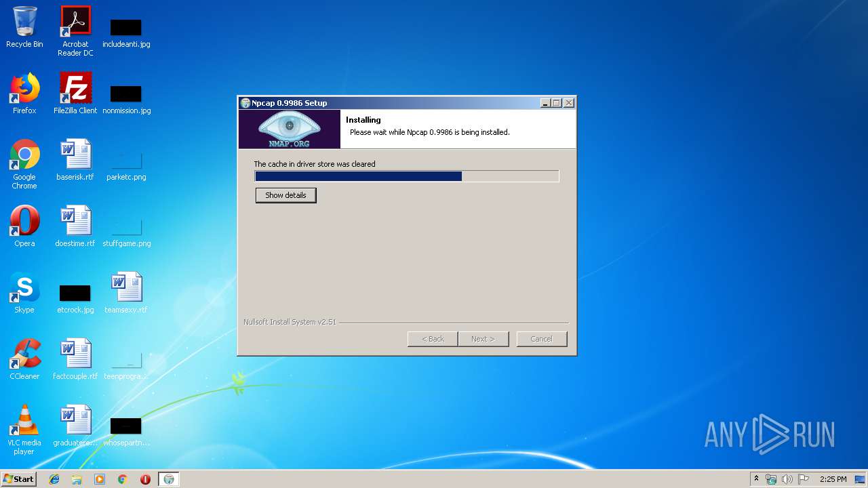Screen dimensions: 868x488
Task: Open network status tray icon
Action: [771, 479]
